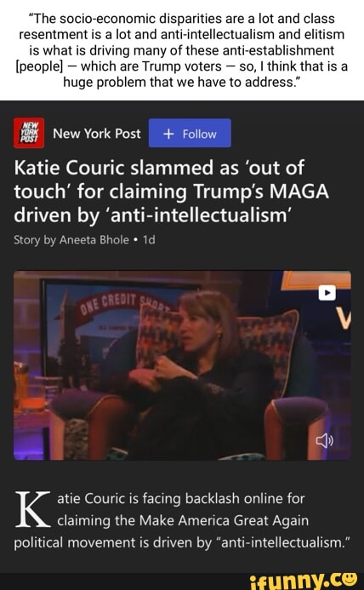Follow the New York Post publisher

point(190,133)
